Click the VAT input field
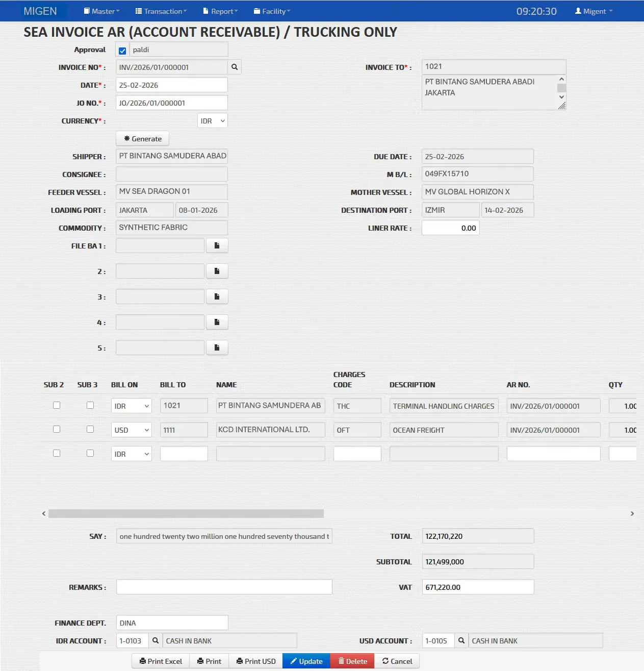 click(x=478, y=587)
